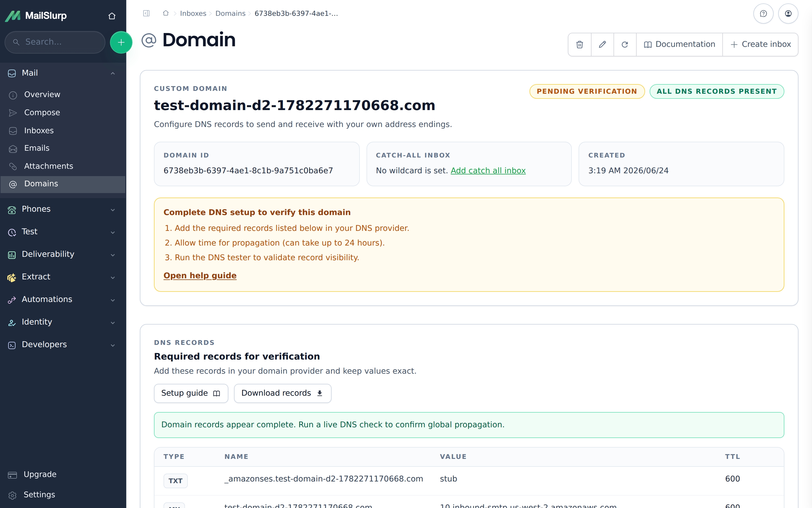Click the breadcrumb domain ID 6738eb3b-6397-4ae1
Screen dimensions: 812x508
coord(296,14)
